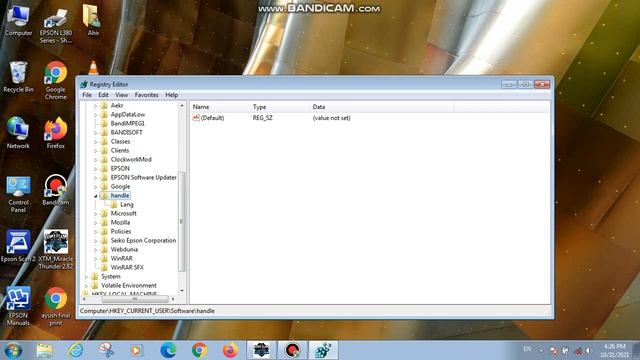Launch Internet Explorer from the taskbar
640x360 pixels.
76,350
